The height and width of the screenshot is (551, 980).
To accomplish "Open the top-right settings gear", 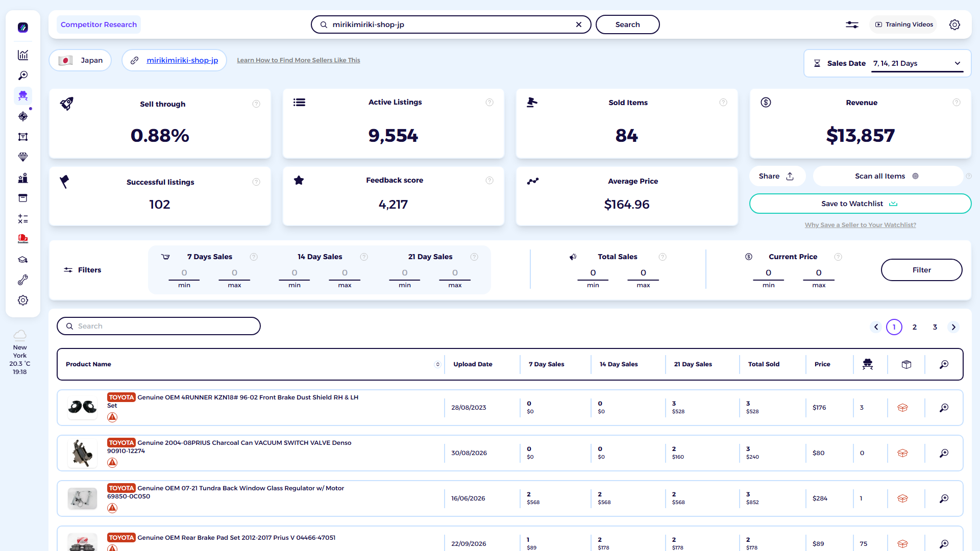I will [x=954, y=24].
